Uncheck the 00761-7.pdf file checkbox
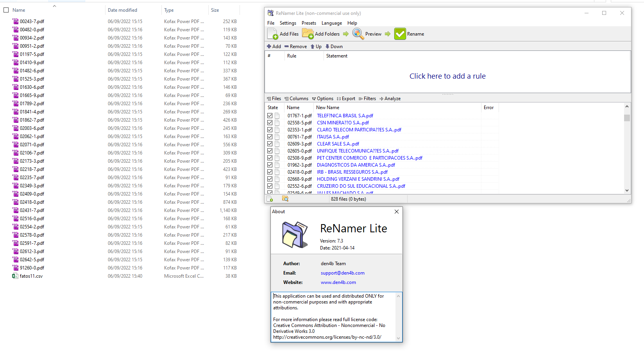The width and height of the screenshot is (644, 361). (x=270, y=137)
